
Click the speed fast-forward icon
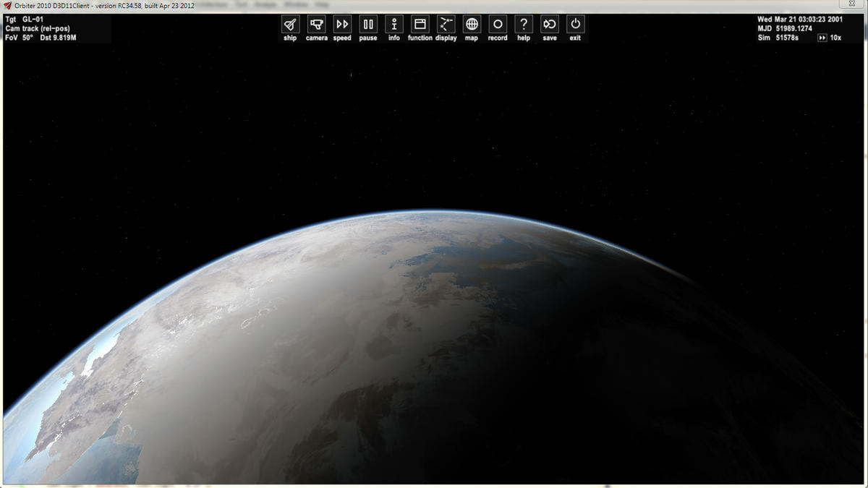pyautogui.click(x=342, y=24)
